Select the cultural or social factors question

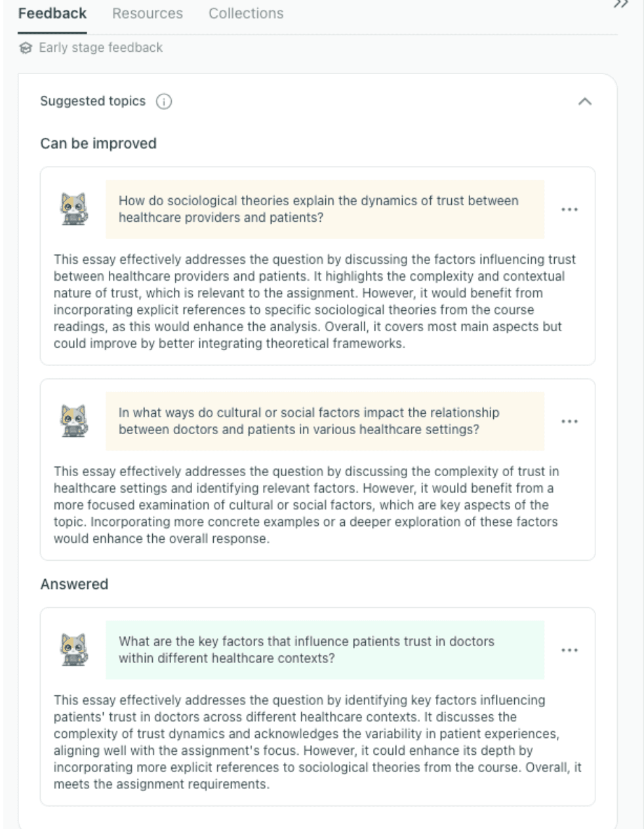tap(325, 421)
